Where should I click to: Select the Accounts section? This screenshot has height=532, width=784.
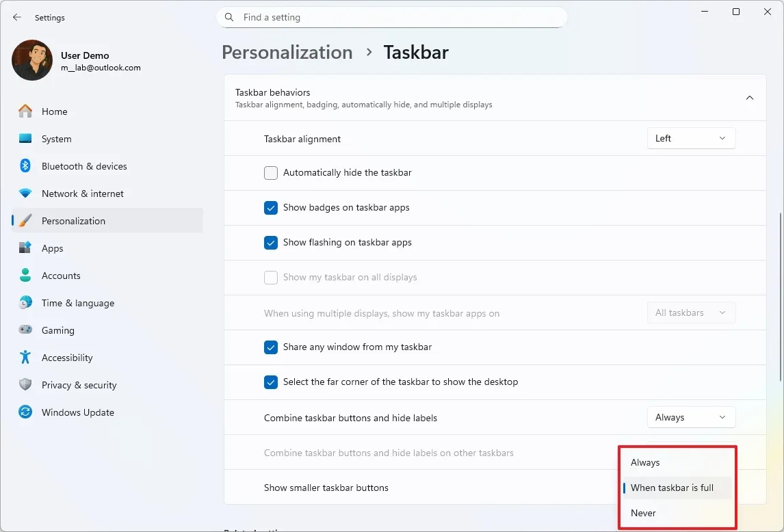click(61, 275)
